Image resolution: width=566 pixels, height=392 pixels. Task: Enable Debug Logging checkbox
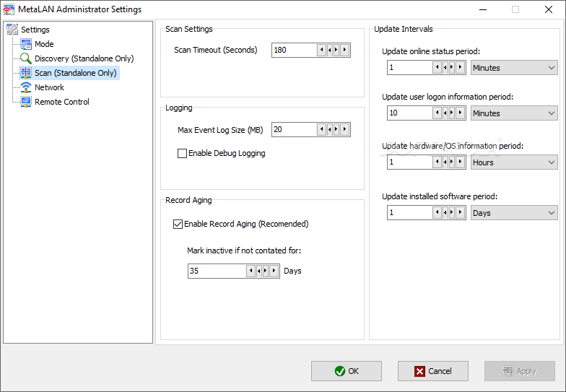point(182,153)
